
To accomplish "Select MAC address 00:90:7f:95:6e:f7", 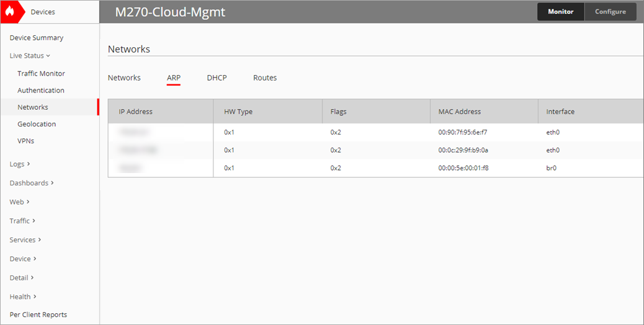I will pyautogui.click(x=463, y=133).
